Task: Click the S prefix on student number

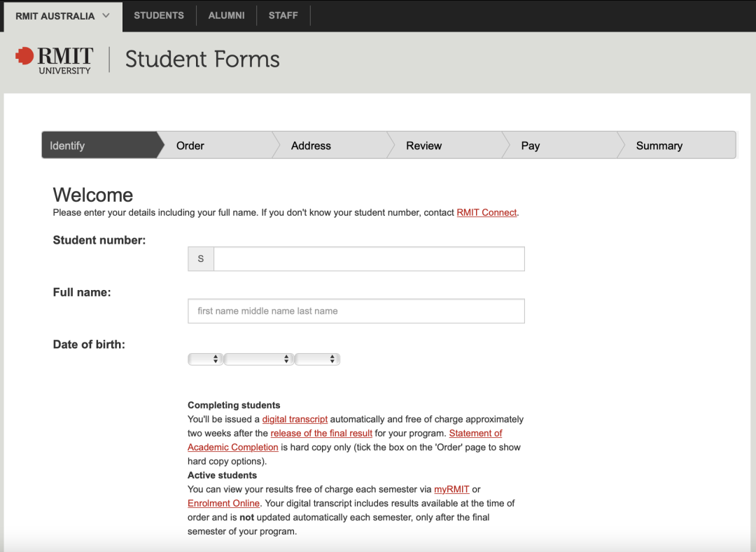Action: pos(201,259)
